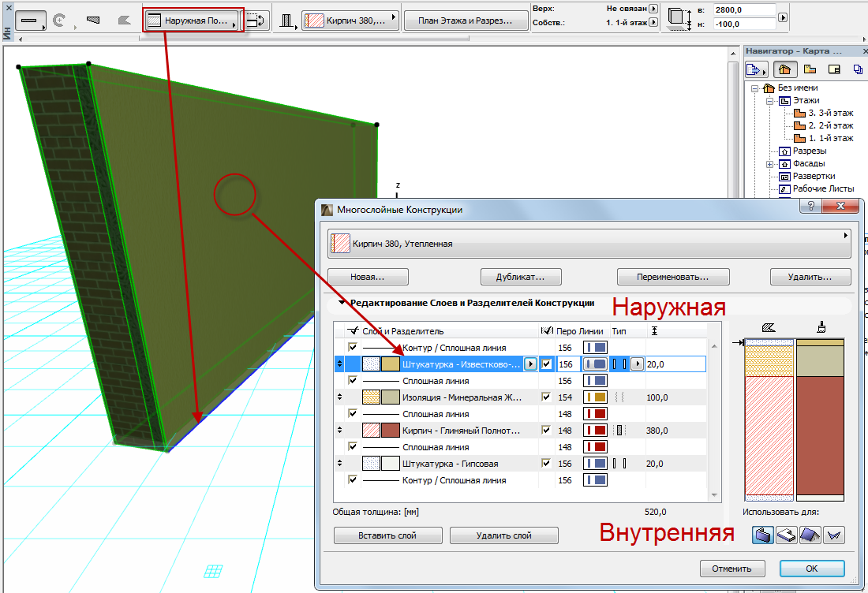The height and width of the screenshot is (593, 868).
Task: Open Кирпич 380, Утепленная composite selector in dialog
Action: [589, 244]
